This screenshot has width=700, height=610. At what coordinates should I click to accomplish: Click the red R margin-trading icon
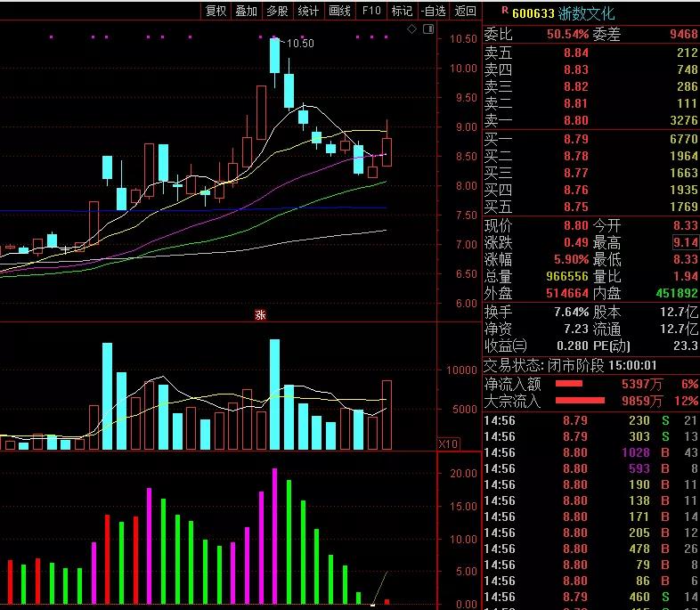pyautogui.click(x=505, y=11)
